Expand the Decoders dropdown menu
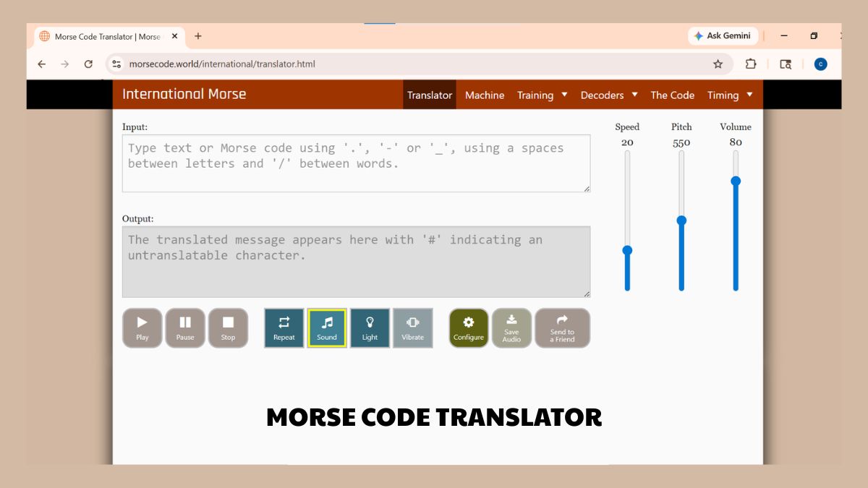Image resolution: width=868 pixels, height=488 pixels. pyautogui.click(x=609, y=95)
